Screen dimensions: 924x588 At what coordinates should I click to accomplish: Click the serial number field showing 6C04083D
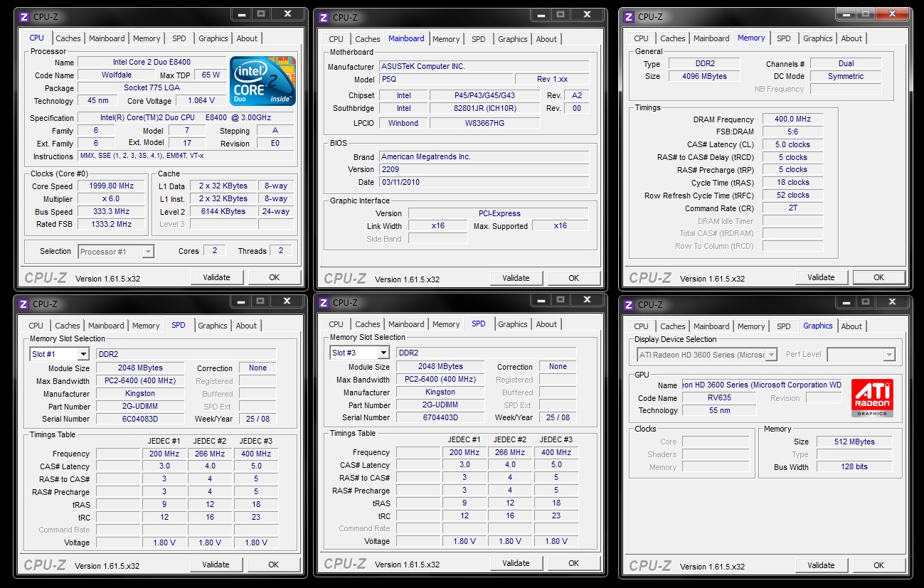click(139, 419)
